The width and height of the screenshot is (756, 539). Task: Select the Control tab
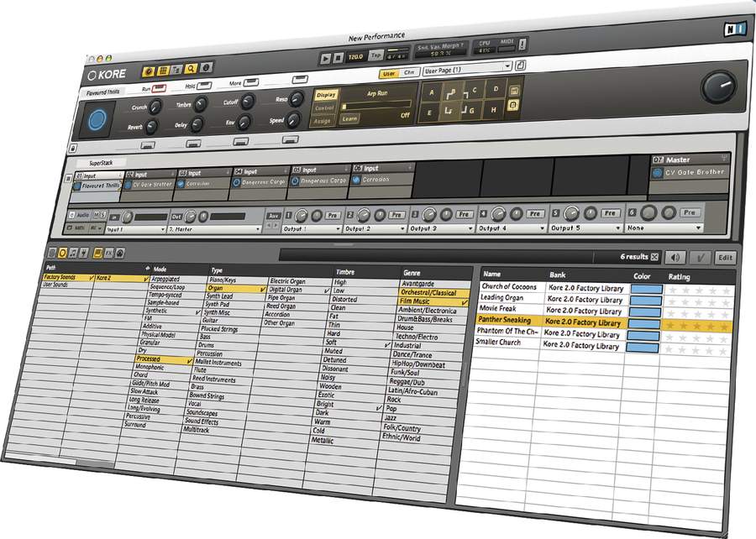tap(324, 108)
